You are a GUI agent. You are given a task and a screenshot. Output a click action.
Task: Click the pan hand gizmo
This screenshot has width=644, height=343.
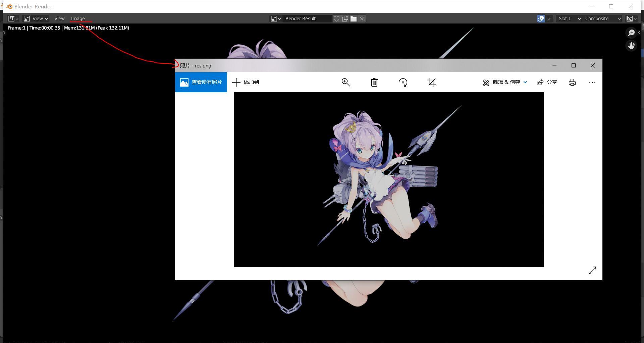[x=631, y=45]
